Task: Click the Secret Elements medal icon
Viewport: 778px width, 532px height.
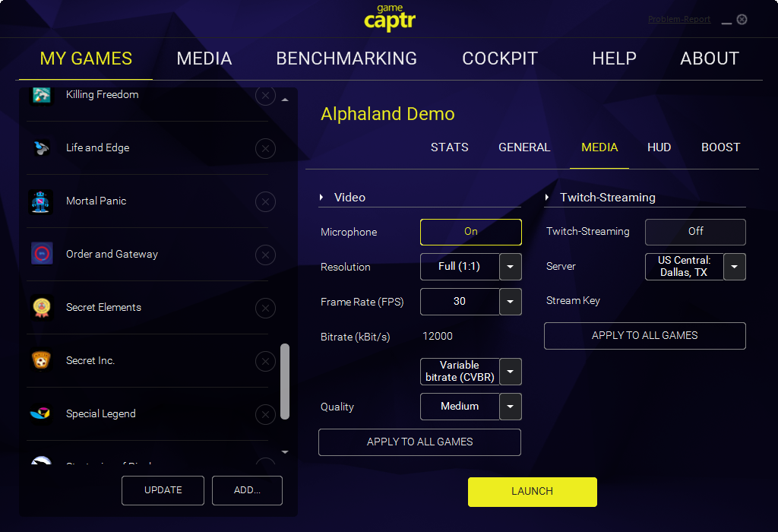Action: tap(42, 307)
